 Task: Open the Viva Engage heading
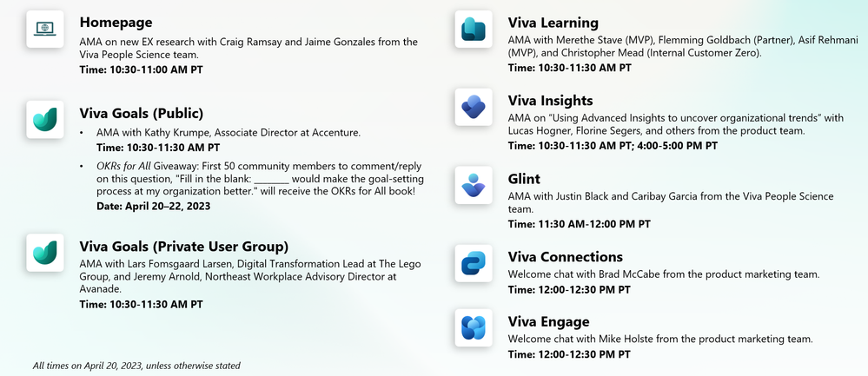click(548, 322)
